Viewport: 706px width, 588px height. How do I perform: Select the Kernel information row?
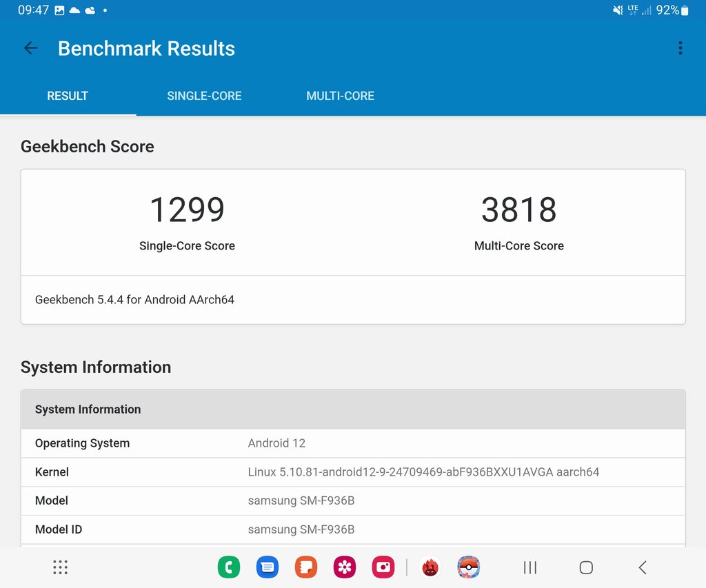pyautogui.click(x=353, y=472)
